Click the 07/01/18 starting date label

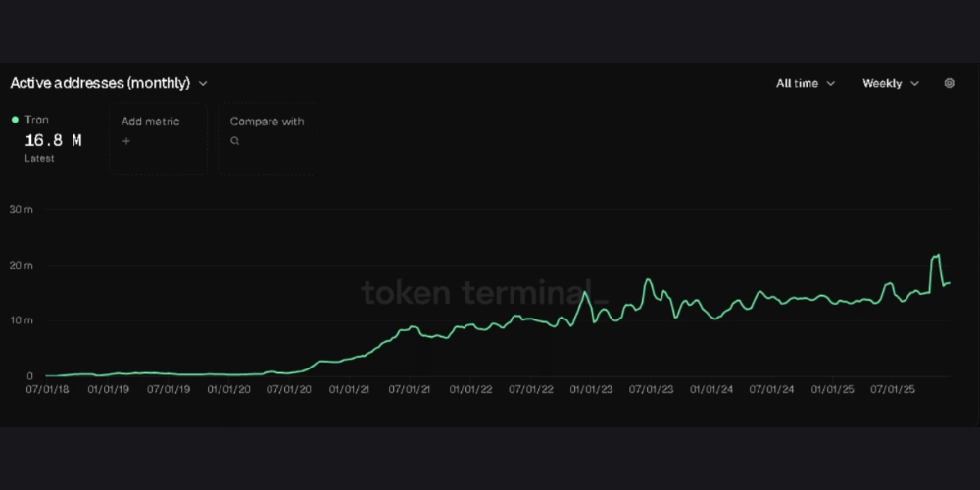coord(47,389)
